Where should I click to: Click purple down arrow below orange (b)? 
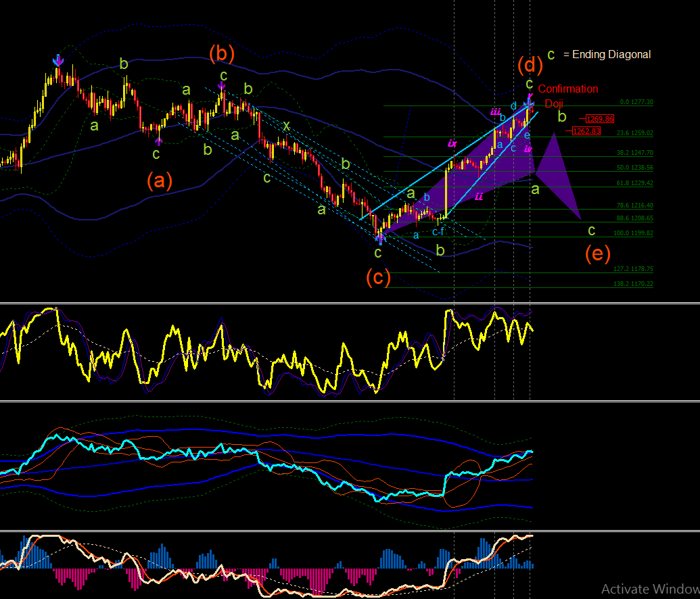tap(221, 86)
